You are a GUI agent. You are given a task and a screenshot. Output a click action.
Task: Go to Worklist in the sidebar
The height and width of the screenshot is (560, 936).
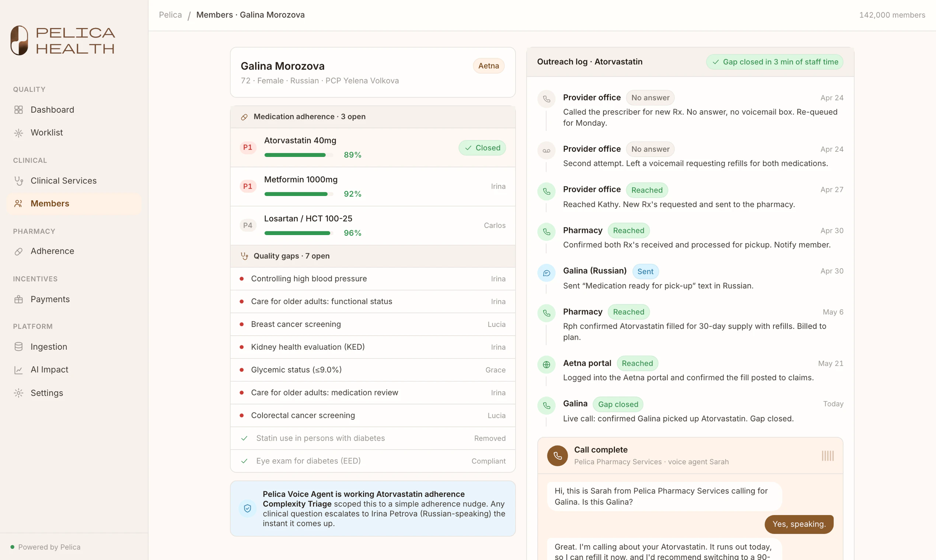pos(74,133)
